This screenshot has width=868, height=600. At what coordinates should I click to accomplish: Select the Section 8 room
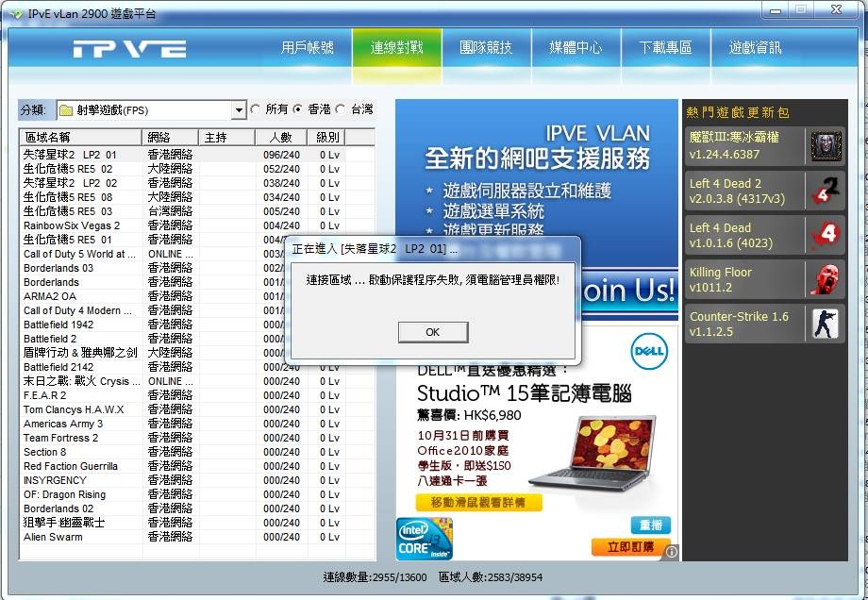coord(197,452)
